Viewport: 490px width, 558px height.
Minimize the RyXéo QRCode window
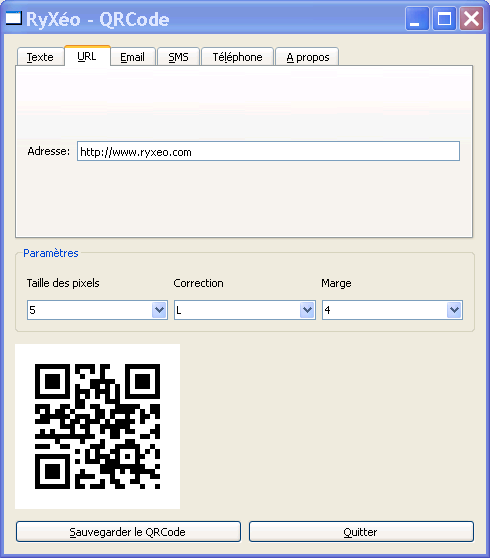417,19
